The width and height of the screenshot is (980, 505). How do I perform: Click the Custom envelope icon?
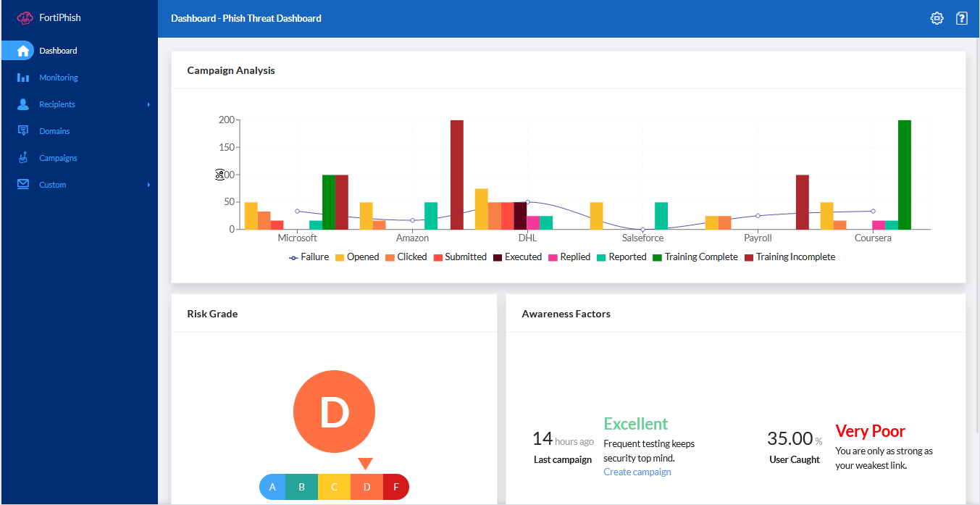click(22, 184)
